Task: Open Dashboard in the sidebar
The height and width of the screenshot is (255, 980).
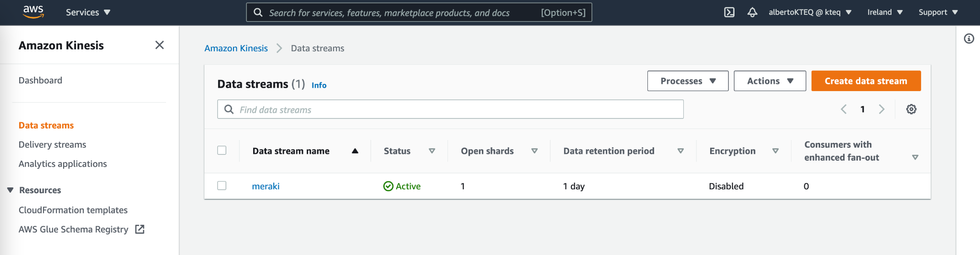Action: point(40,81)
